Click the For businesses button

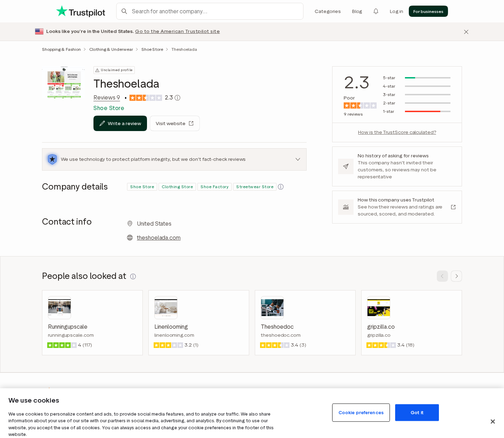pyautogui.click(x=428, y=11)
